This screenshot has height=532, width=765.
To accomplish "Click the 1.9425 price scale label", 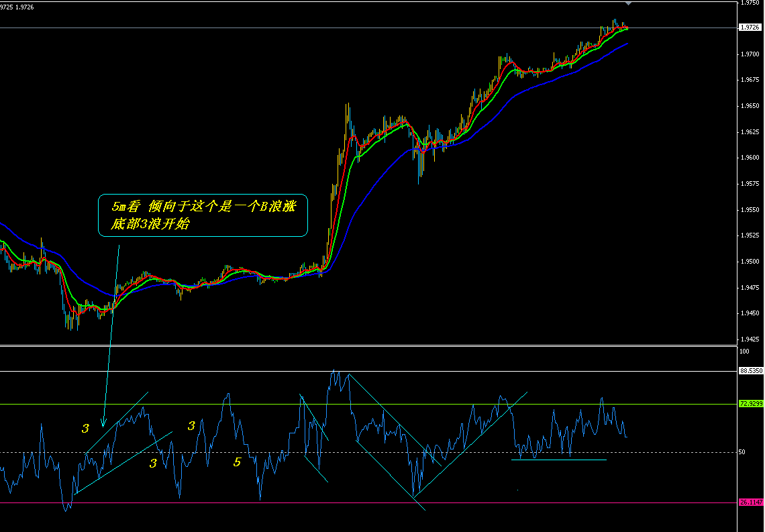I will pyautogui.click(x=749, y=339).
